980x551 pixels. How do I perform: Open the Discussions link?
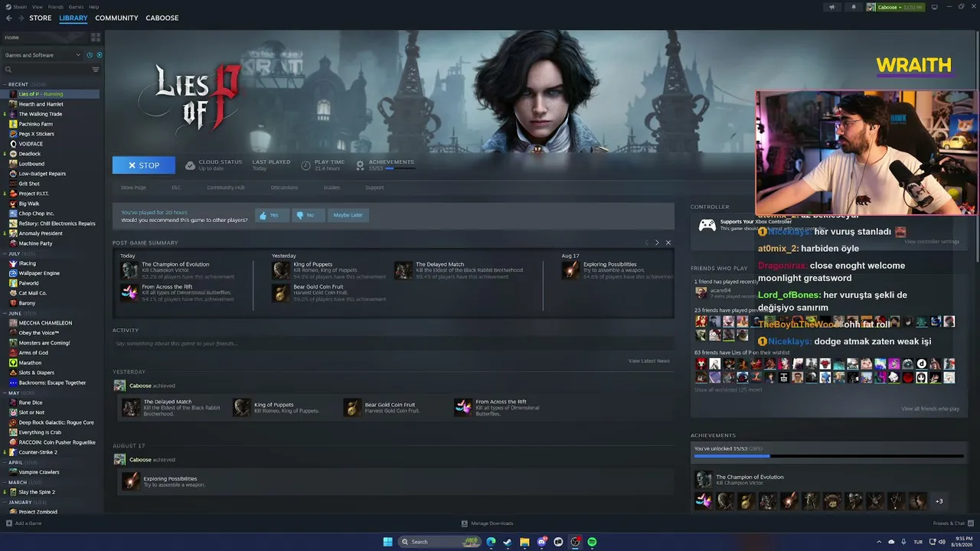pyautogui.click(x=284, y=187)
